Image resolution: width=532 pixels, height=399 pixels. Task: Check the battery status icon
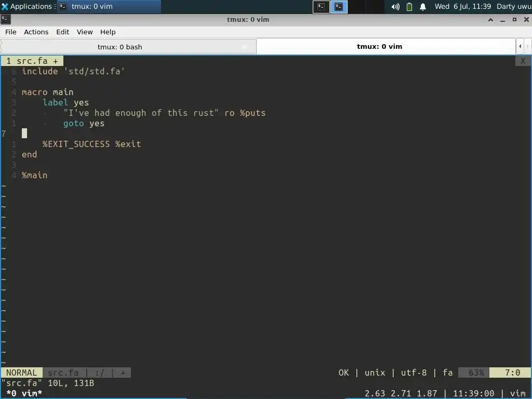point(409,7)
